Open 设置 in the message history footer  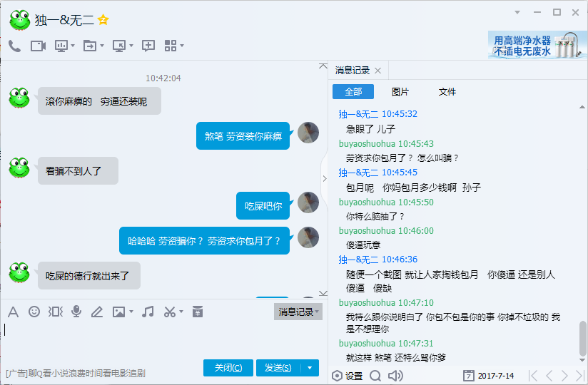[x=348, y=376]
